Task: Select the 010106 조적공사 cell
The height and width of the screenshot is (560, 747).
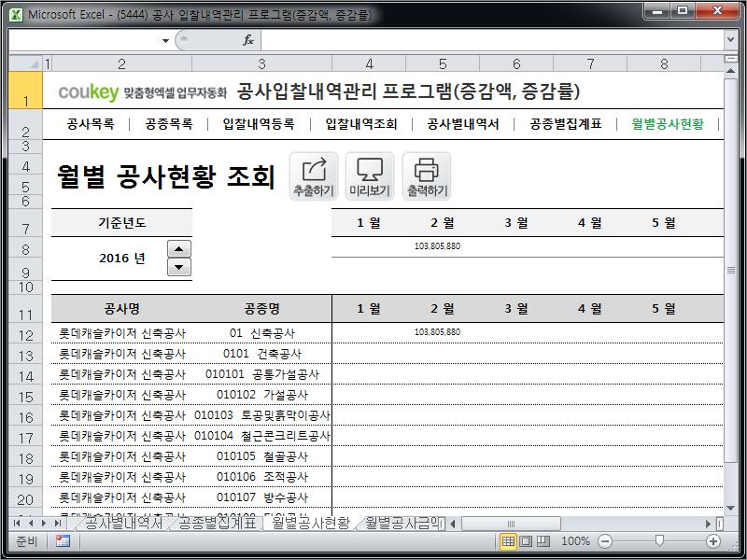Action: pos(261,476)
